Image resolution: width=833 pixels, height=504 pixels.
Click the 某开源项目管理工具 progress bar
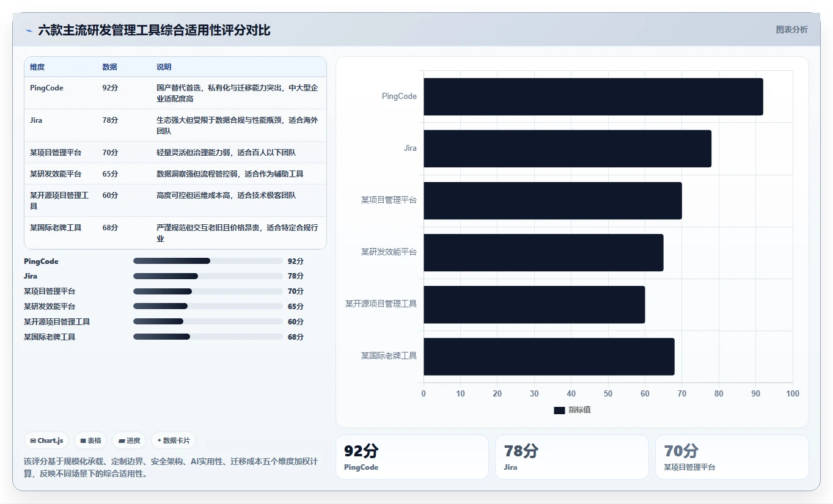[x=208, y=321]
